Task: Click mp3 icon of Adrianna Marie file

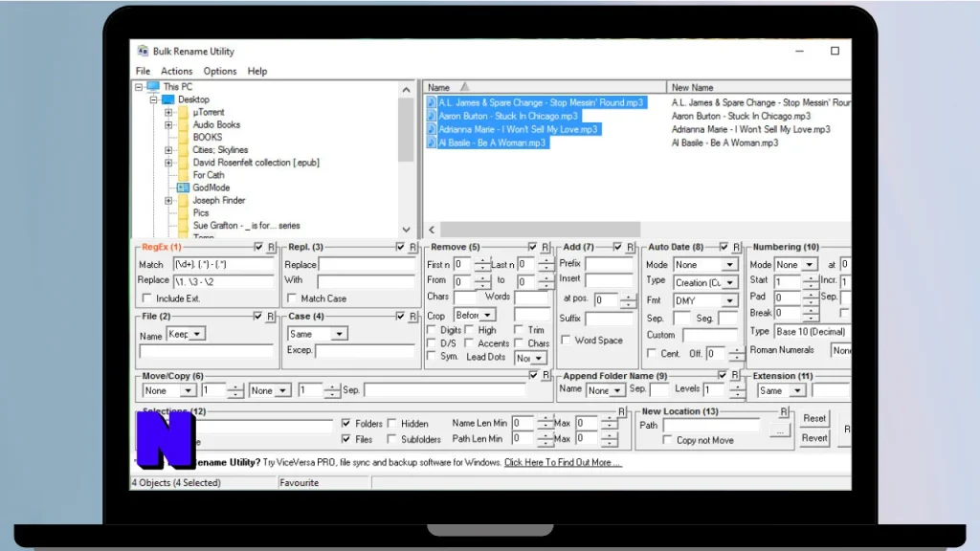Action: coord(432,129)
